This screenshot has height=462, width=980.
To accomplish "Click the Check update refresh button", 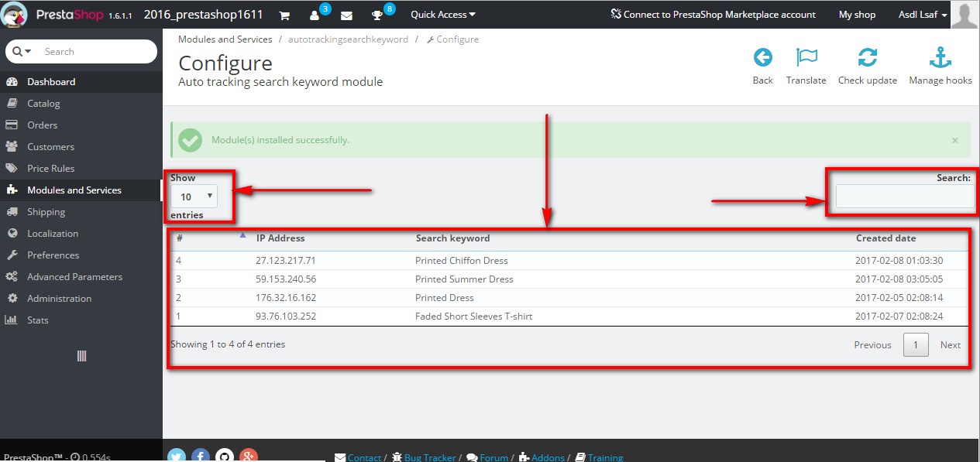I will click(x=868, y=66).
